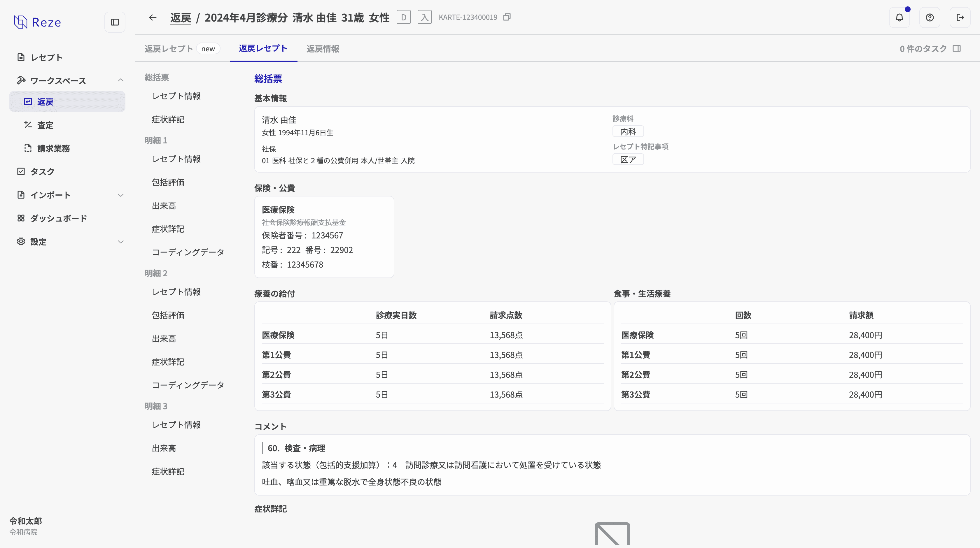This screenshot has width=980, height=548.
Task: Jump to 明細 1 コーディングデータ
Action: (x=188, y=252)
